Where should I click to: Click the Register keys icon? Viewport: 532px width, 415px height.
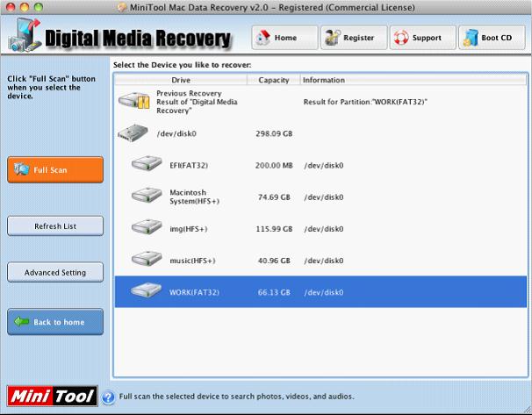coord(333,38)
